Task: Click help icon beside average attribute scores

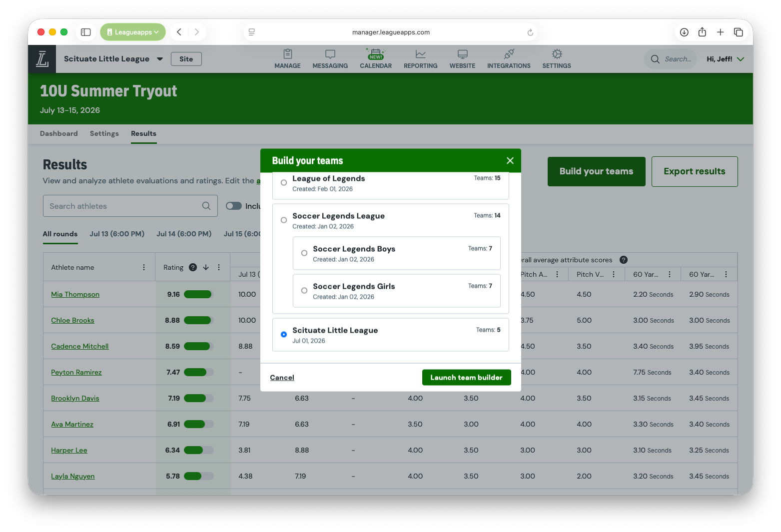Action: click(x=624, y=260)
